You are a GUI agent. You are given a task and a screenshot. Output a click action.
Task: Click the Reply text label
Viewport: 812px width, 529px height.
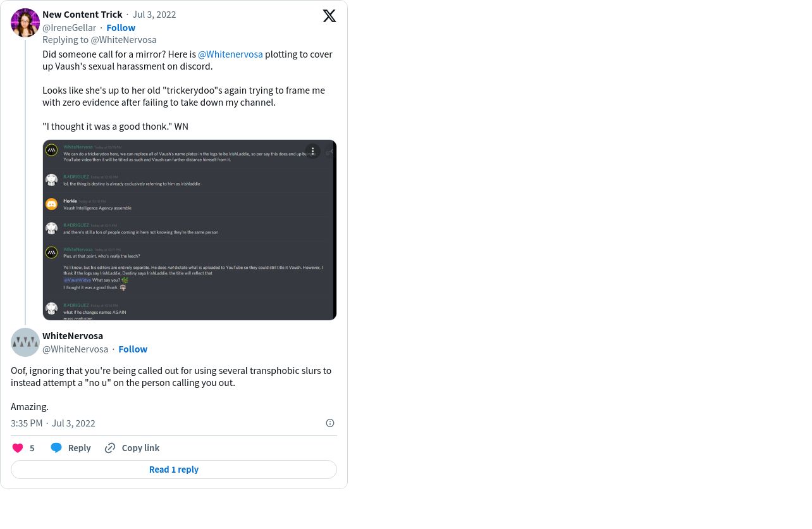coord(79,448)
